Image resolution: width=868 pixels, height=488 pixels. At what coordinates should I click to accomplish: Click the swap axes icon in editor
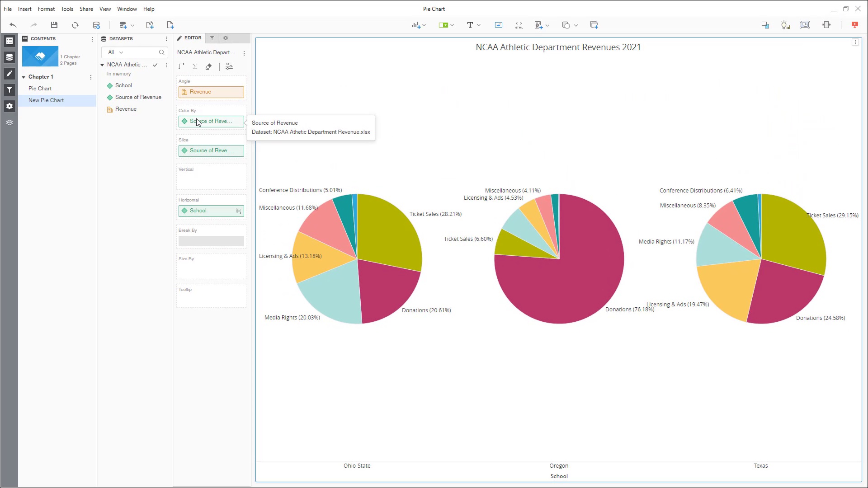point(181,66)
